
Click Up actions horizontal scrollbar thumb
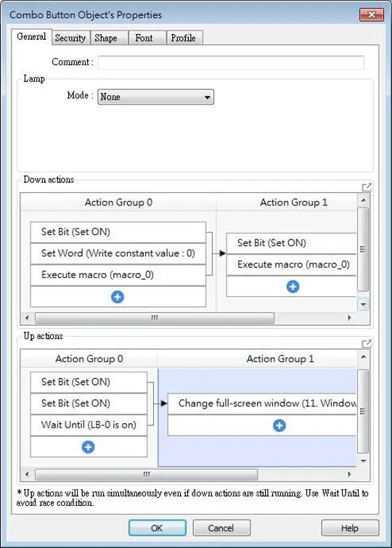click(146, 474)
